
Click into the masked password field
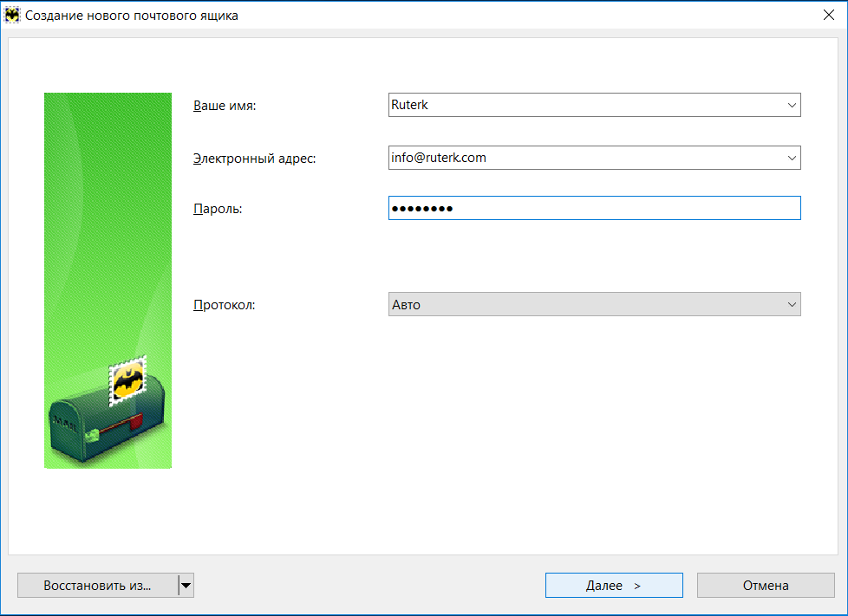coord(594,208)
